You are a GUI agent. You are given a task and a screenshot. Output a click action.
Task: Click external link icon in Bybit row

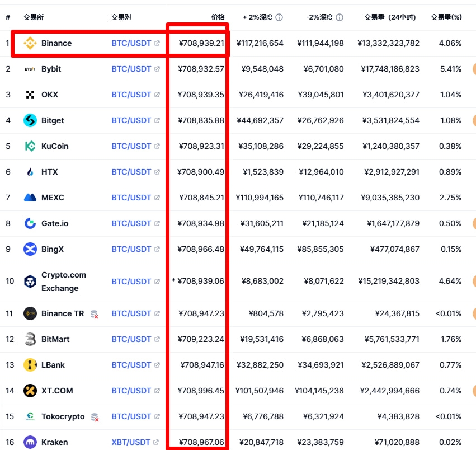coord(157,69)
